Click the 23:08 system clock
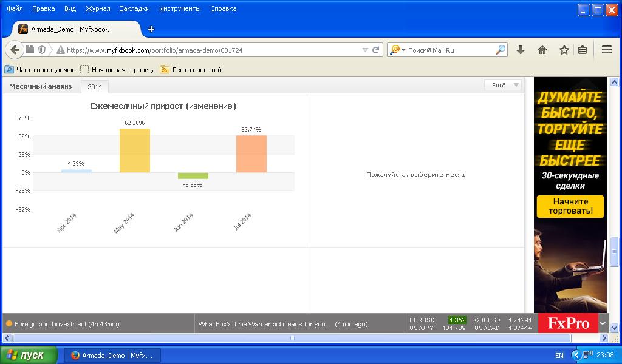The image size is (622, 364). coord(605,355)
